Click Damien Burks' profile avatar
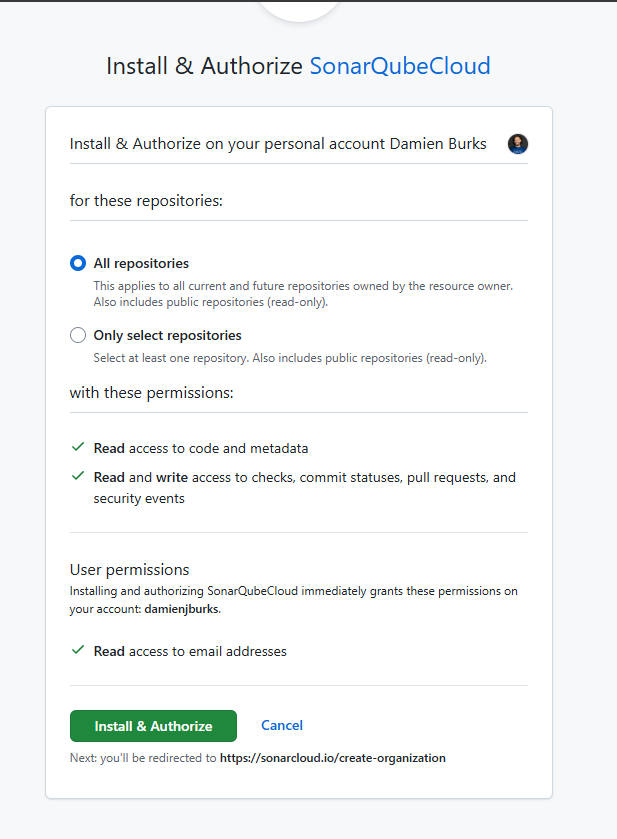The height and width of the screenshot is (839, 617). [x=517, y=144]
